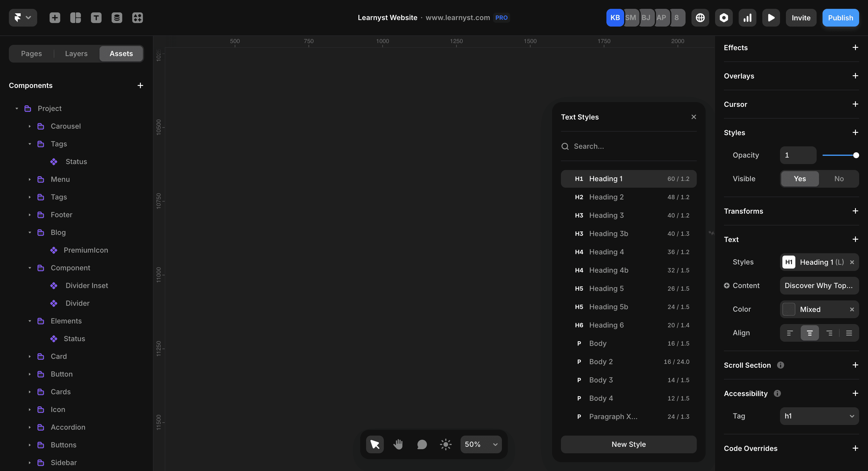The image size is (868, 471).
Task: Remove the Heading 1 text style
Action: (x=852, y=262)
